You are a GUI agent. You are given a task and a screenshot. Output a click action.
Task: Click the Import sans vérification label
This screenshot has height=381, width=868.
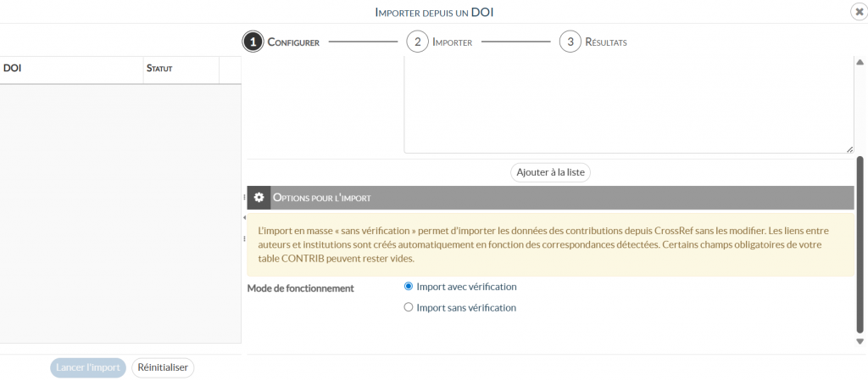click(x=466, y=308)
